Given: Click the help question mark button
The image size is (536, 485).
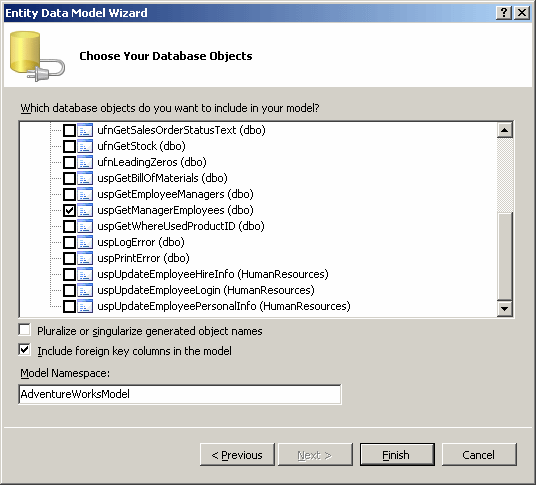Looking at the screenshot, I should click(x=504, y=13).
